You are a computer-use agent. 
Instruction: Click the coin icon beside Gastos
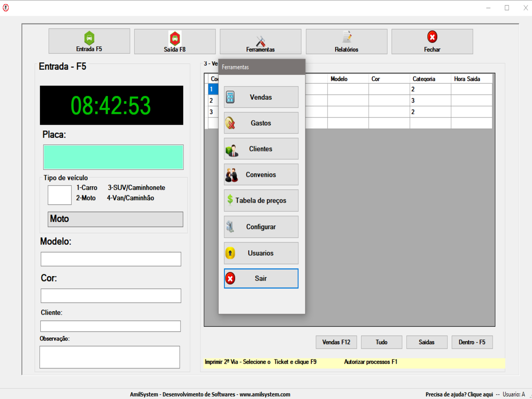click(x=230, y=123)
